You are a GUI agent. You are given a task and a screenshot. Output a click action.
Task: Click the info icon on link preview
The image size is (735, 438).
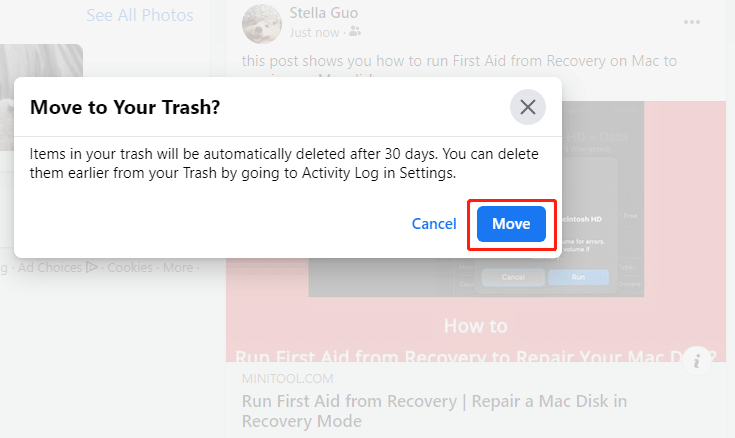tap(697, 361)
